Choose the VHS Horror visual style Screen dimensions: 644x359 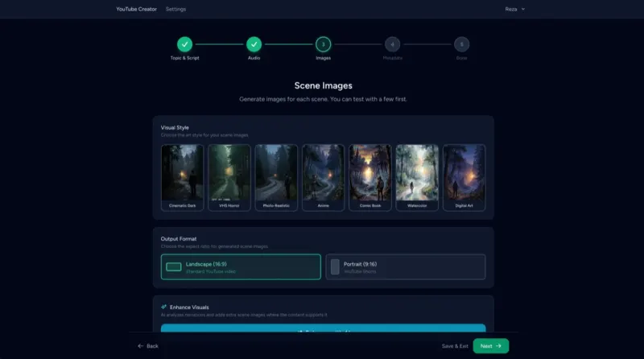(229, 177)
